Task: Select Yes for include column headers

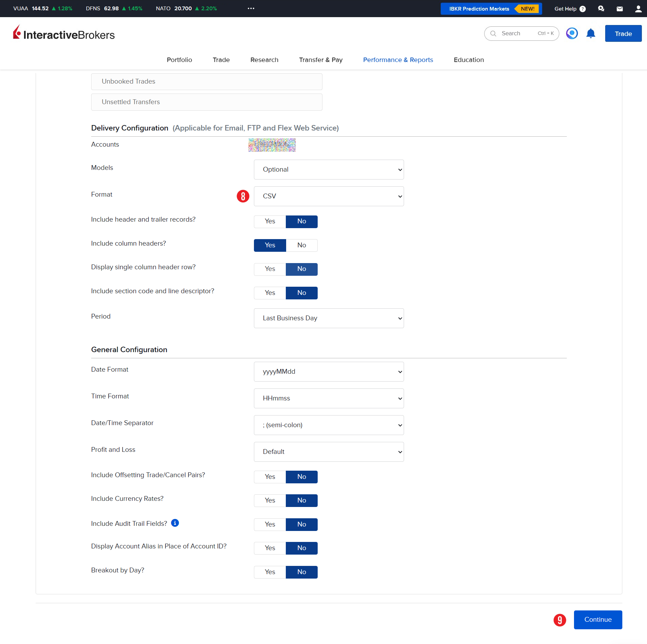Action: 270,245
